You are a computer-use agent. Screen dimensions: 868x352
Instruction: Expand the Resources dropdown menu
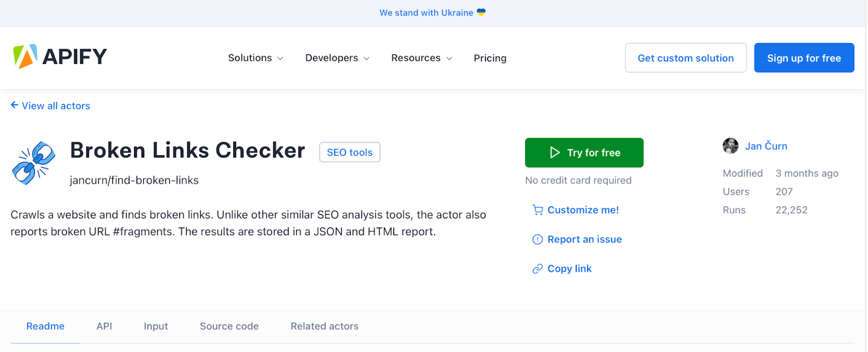422,58
